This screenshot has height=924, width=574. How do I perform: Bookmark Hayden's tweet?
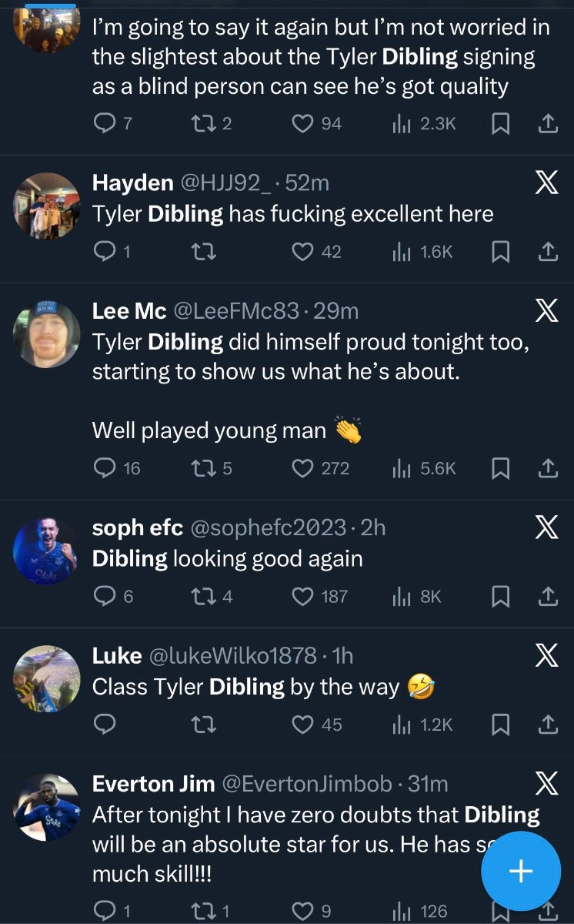click(x=501, y=252)
